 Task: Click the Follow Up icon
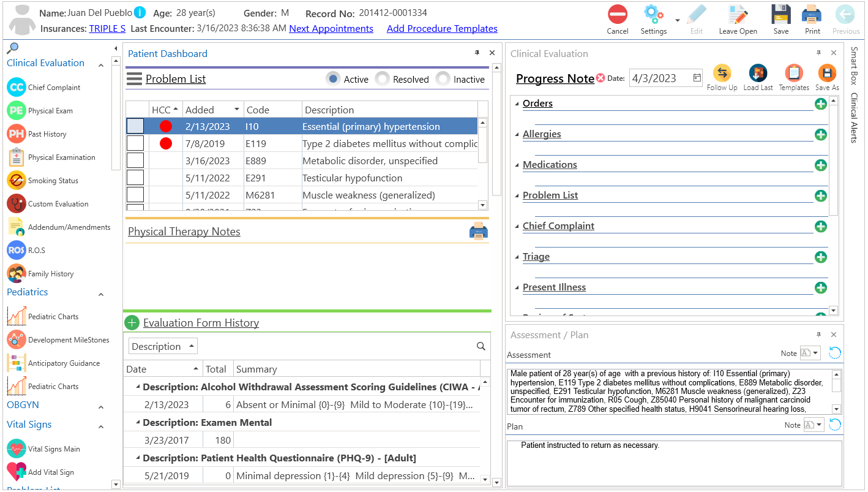click(722, 74)
